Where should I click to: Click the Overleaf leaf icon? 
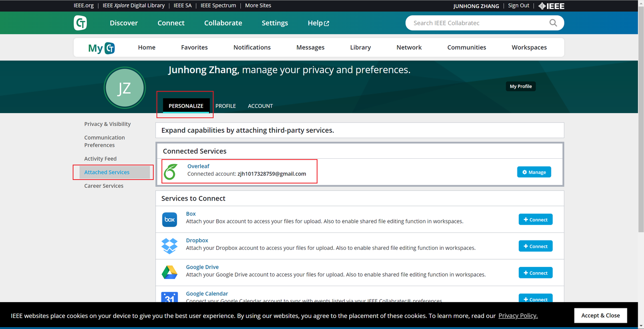tap(170, 171)
